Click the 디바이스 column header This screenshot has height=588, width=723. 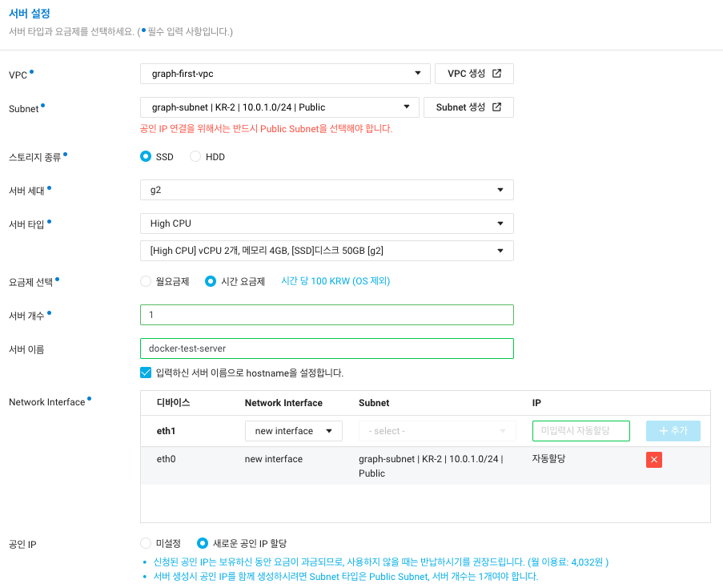(174, 403)
